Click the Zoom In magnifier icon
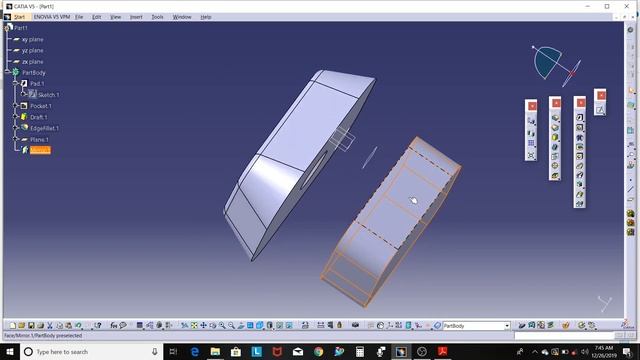 point(222,325)
